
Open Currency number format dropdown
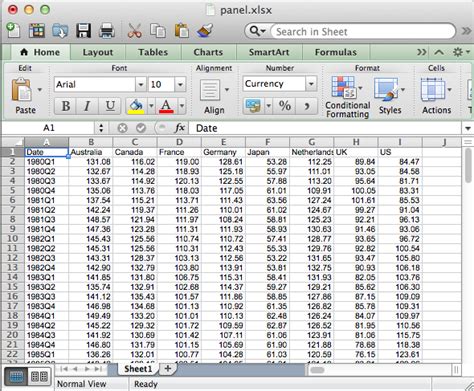point(311,84)
